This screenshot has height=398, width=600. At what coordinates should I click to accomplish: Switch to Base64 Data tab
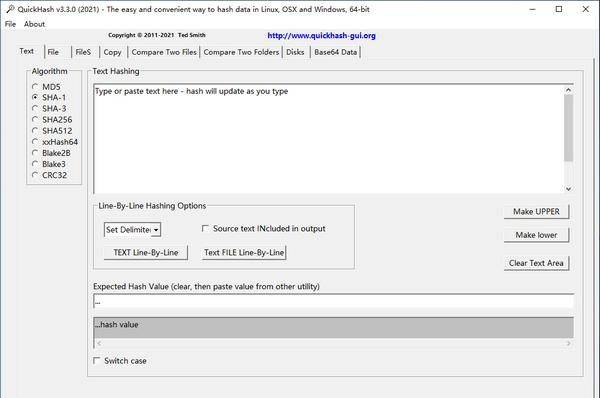[336, 52]
